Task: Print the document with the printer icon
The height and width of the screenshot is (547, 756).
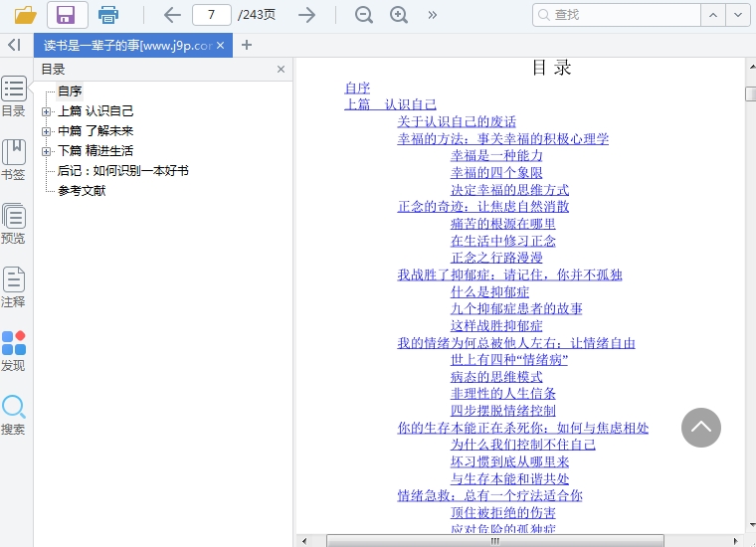Action: coord(108,15)
